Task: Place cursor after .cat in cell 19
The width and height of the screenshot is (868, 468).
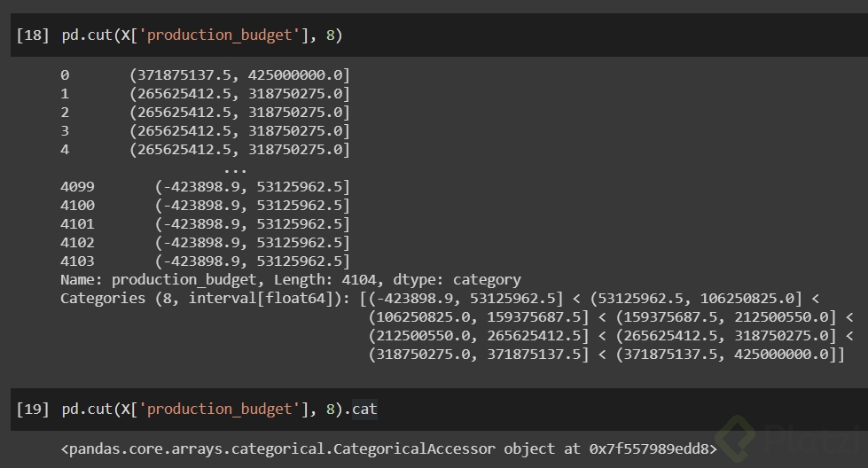Action: [379, 409]
